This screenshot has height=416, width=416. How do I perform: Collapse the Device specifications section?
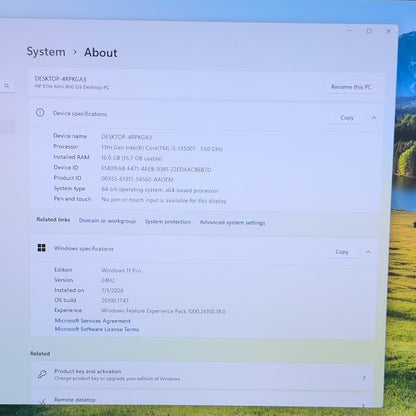tap(374, 118)
